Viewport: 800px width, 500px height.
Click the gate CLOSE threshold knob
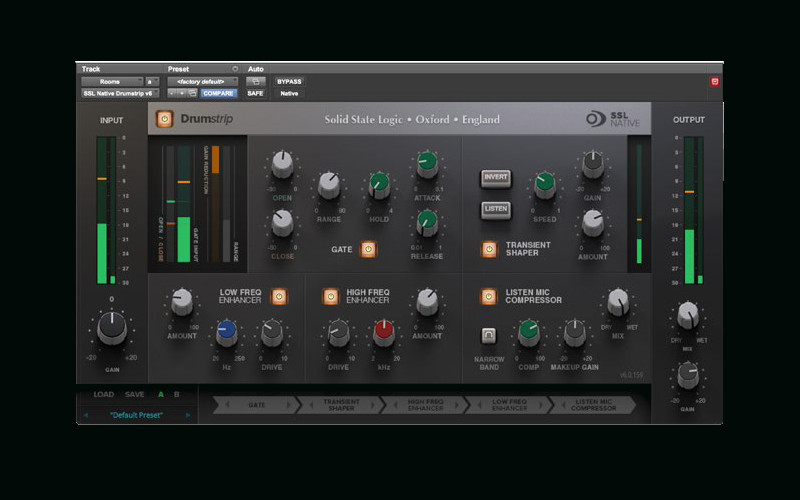pos(282,223)
